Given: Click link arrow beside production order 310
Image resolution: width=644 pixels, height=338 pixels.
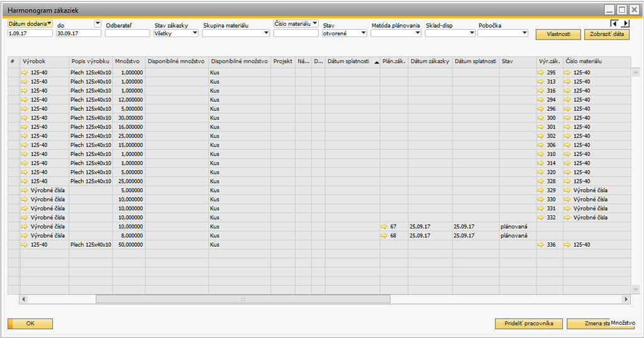Looking at the screenshot, I should pos(541,154).
